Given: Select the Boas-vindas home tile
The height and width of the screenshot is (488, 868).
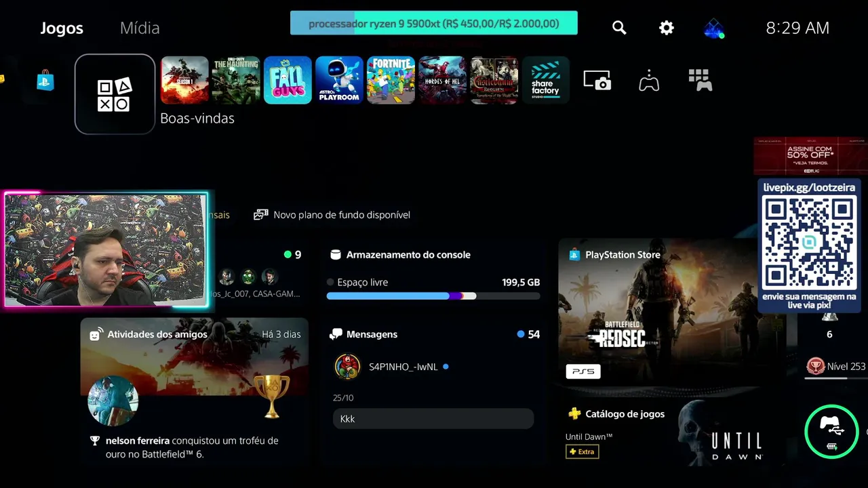Looking at the screenshot, I should coord(115,94).
